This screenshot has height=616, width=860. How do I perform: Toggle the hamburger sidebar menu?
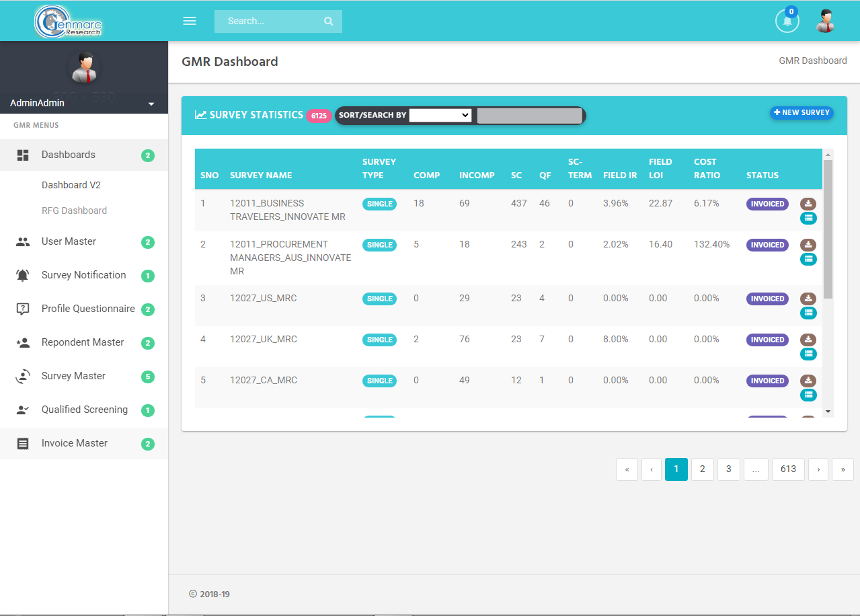(190, 21)
